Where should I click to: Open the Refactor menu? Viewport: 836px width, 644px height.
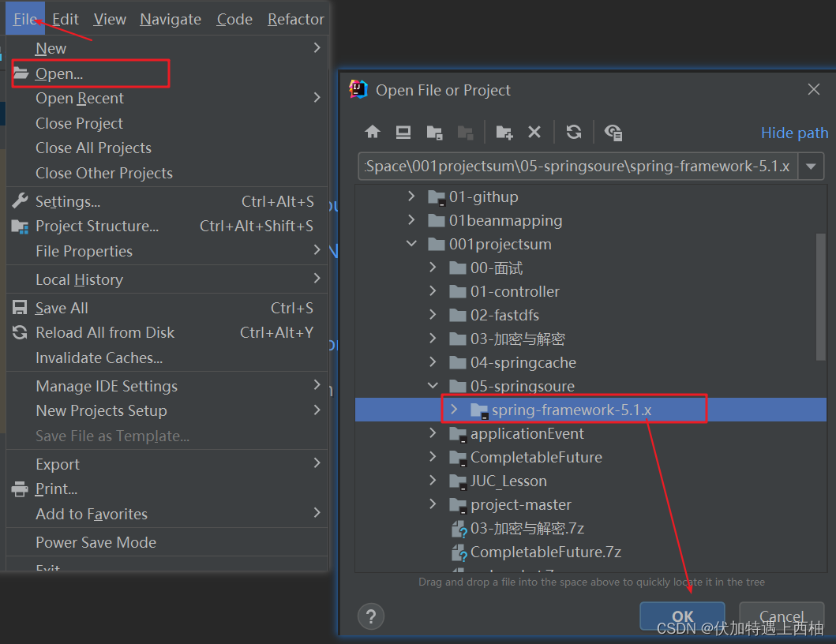coord(296,19)
